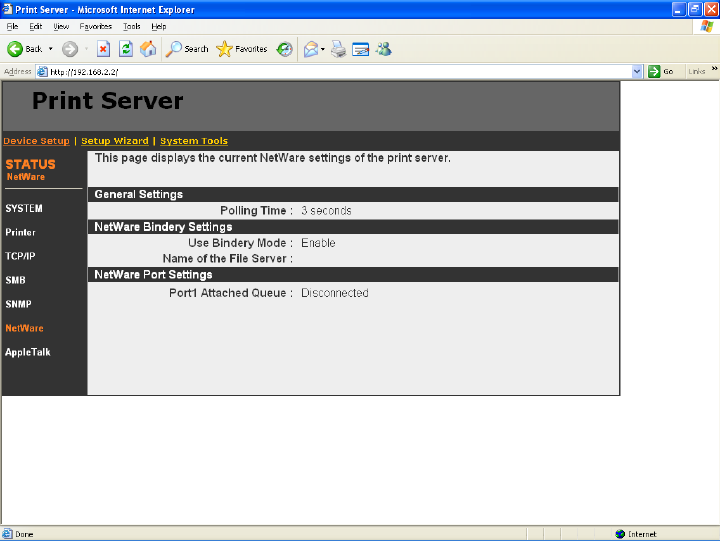Open the Help menu
The height and width of the screenshot is (541, 720).
(158, 26)
